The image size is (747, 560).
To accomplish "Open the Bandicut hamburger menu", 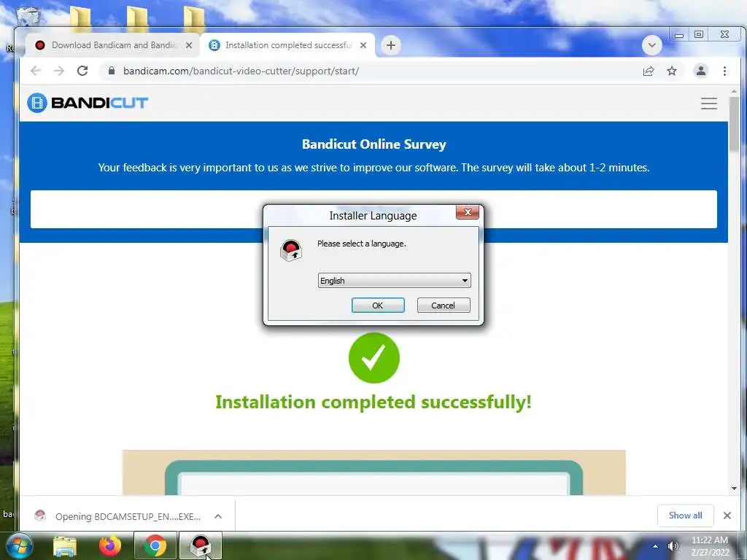I will pyautogui.click(x=709, y=104).
